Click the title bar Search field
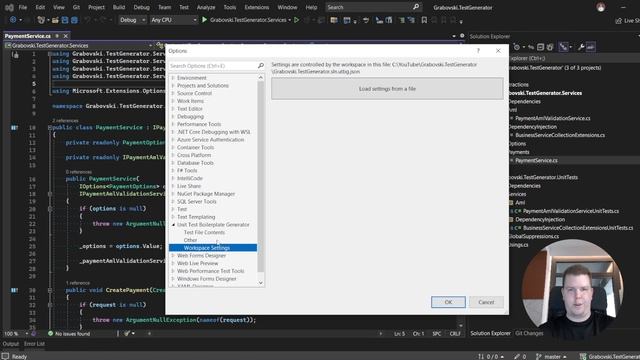 tap(369, 7)
